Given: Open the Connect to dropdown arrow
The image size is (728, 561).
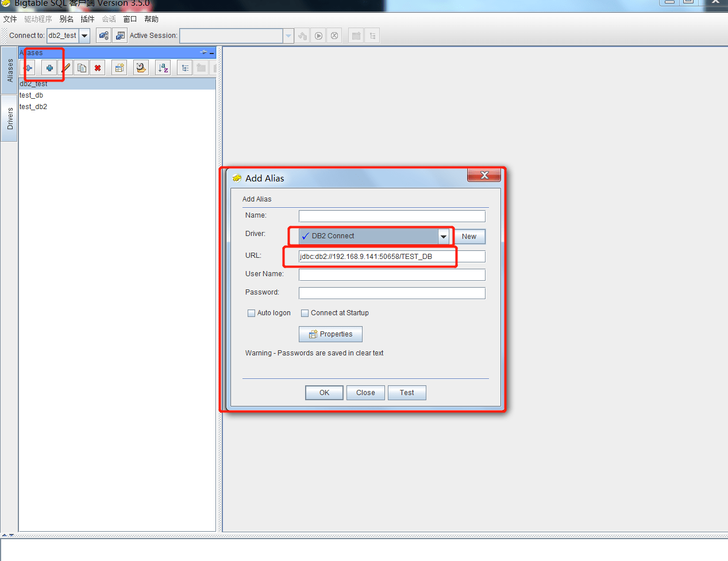Looking at the screenshot, I should (84, 36).
